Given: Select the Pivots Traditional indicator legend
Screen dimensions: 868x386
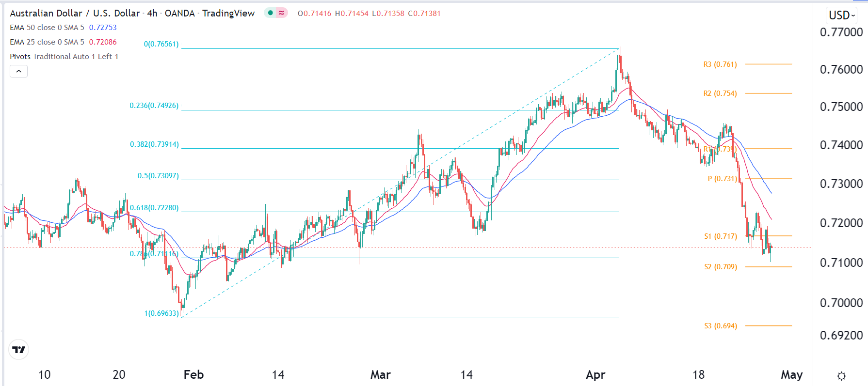Looking at the screenshot, I should 64,57.
